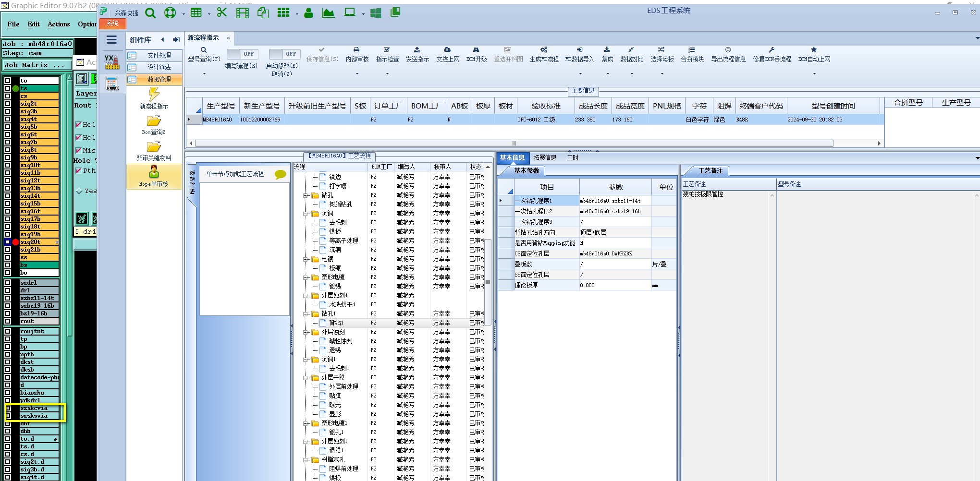This screenshot has width=980, height=481.
Task: Open the hamburger menu icon in EDS sidebar
Action: (111, 40)
